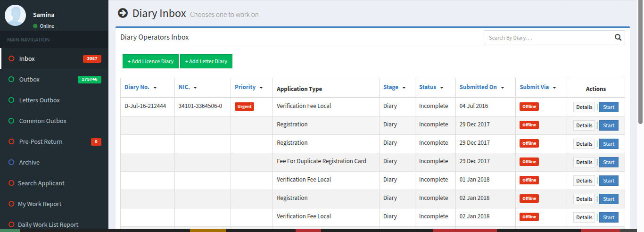Open Search Applicant menu item
Image resolution: width=644 pixels, height=232 pixels.
click(x=54, y=183)
